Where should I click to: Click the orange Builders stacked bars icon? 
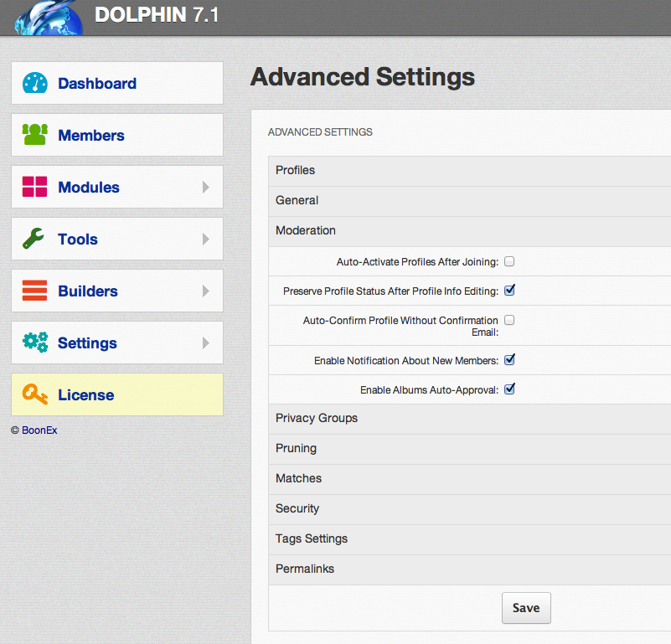(35, 291)
